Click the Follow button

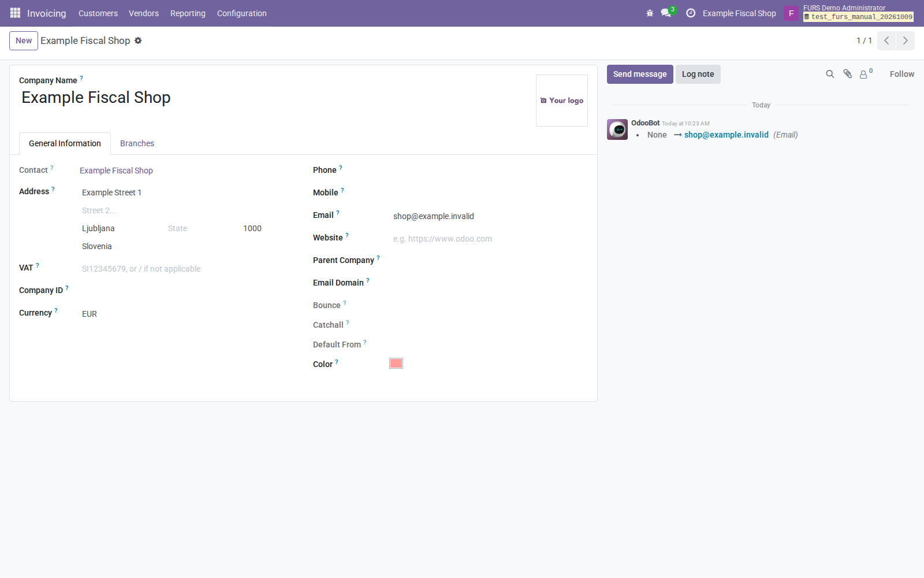pyautogui.click(x=902, y=74)
